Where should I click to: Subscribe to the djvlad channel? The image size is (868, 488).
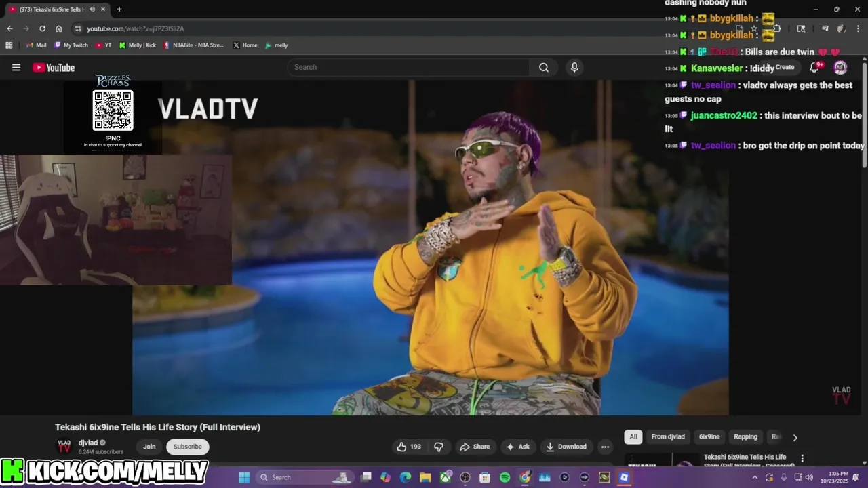[187, 447]
